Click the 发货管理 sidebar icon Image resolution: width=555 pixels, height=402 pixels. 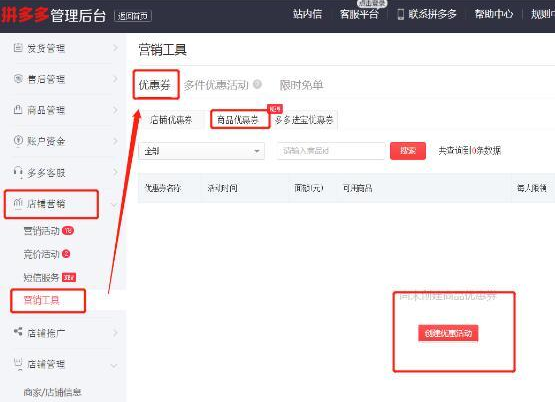(18, 47)
